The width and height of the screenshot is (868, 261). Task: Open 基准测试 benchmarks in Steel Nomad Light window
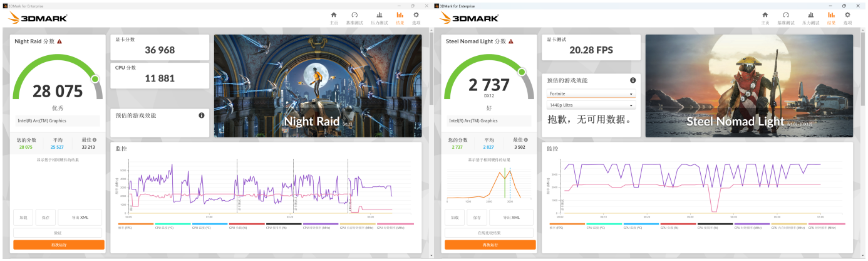(786, 18)
